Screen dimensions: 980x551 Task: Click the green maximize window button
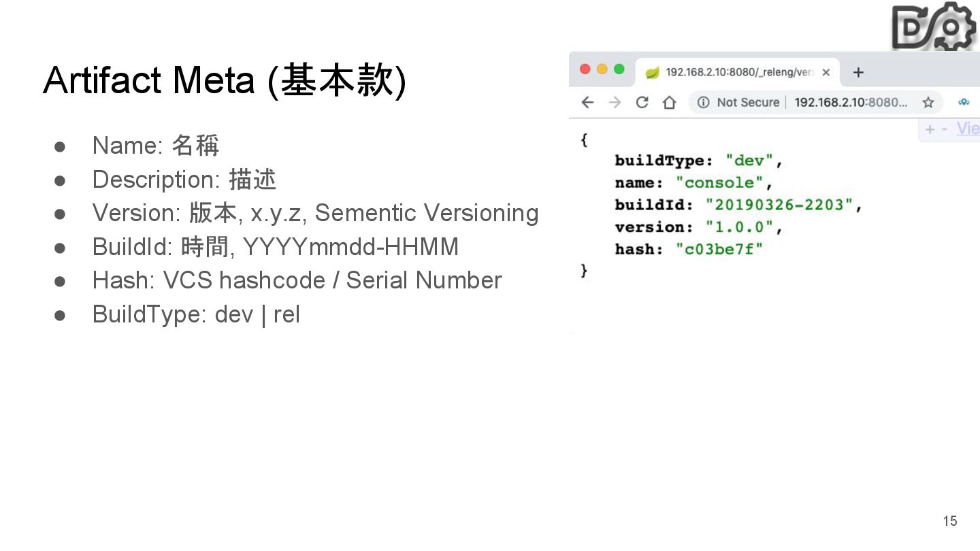[x=619, y=69]
